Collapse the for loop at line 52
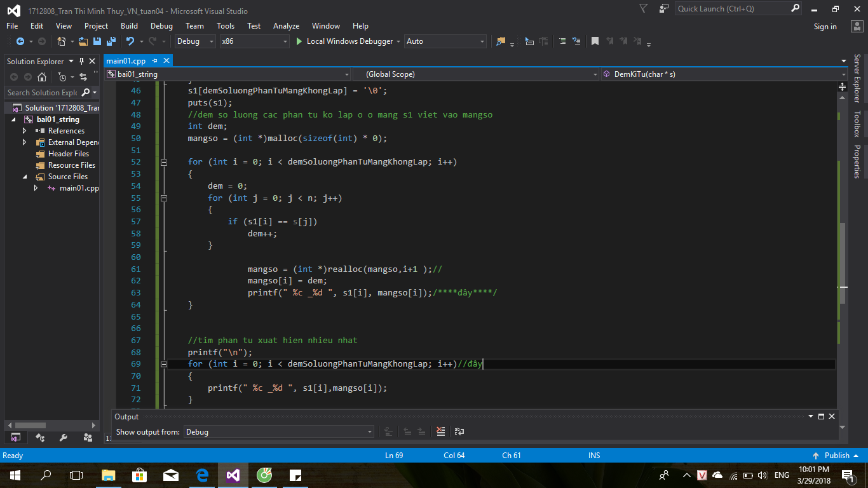 [x=163, y=161]
